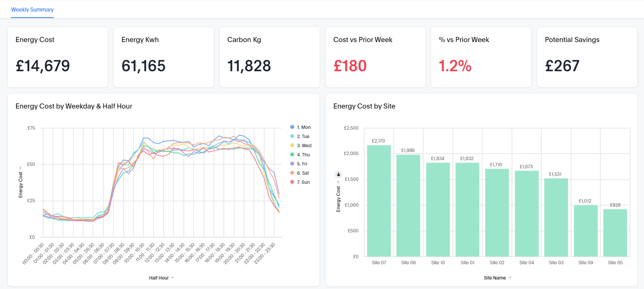This screenshot has height=289, width=644.
Task: Click the £1,673 data label
Action: (x=526, y=167)
